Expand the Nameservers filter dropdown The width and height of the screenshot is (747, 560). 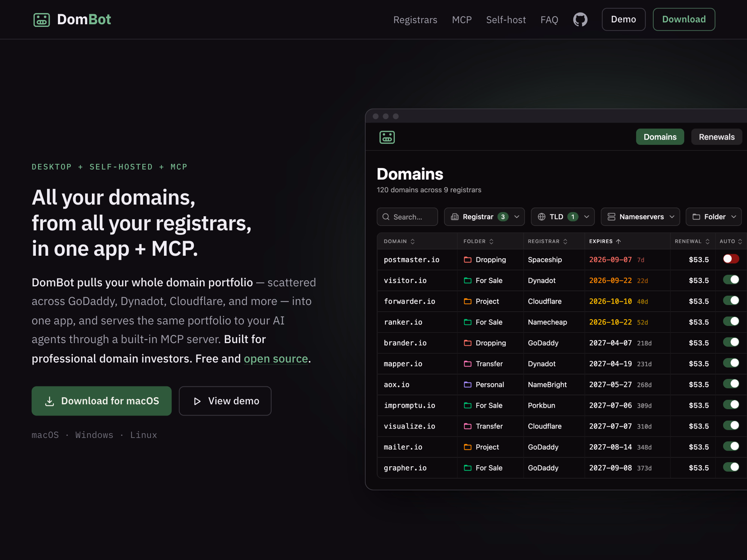(x=640, y=217)
